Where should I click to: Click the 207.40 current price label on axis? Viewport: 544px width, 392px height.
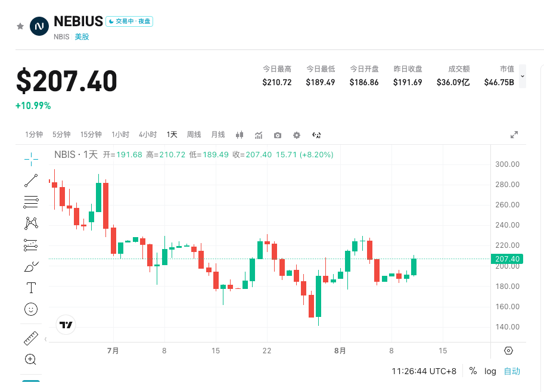point(507,259)
